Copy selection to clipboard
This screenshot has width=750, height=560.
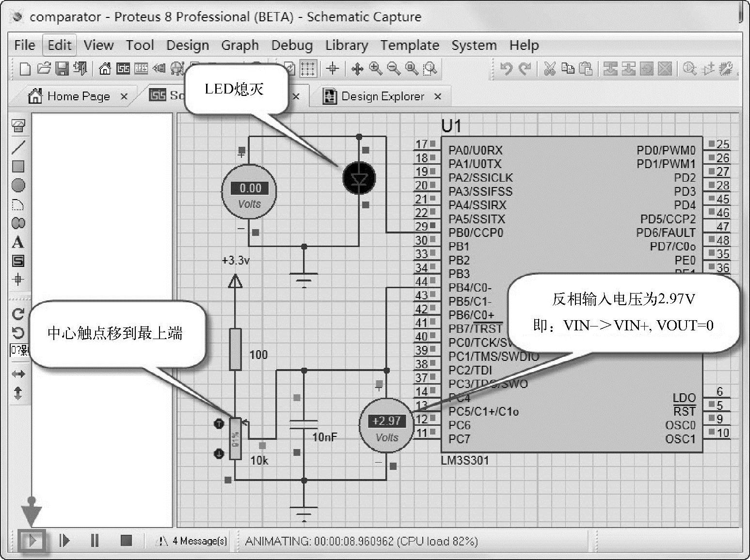point(567,69)
